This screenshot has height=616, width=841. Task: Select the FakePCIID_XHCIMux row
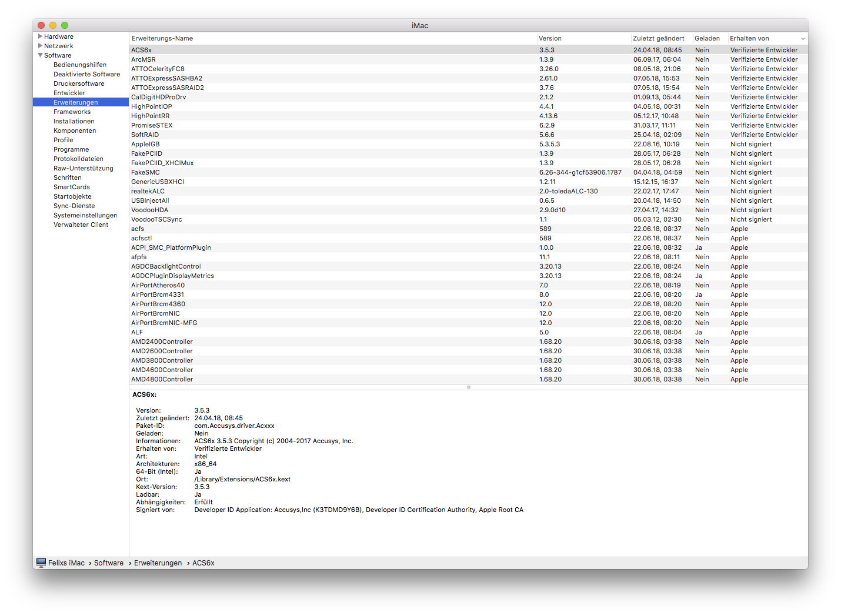click(469, 163)
